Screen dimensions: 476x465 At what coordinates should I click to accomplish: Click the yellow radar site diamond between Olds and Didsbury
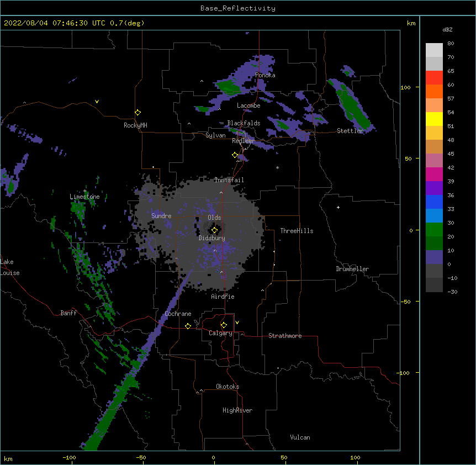click(214, 230)
